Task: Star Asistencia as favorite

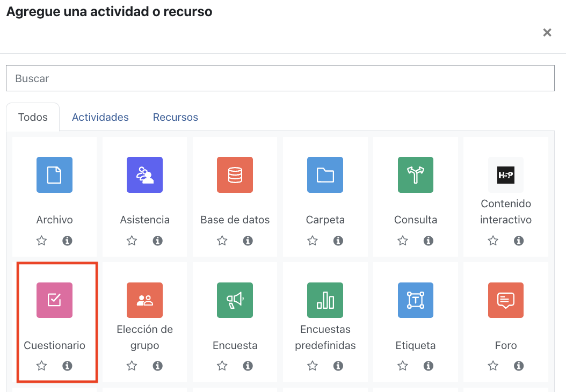Action: [x=132, y=241]
